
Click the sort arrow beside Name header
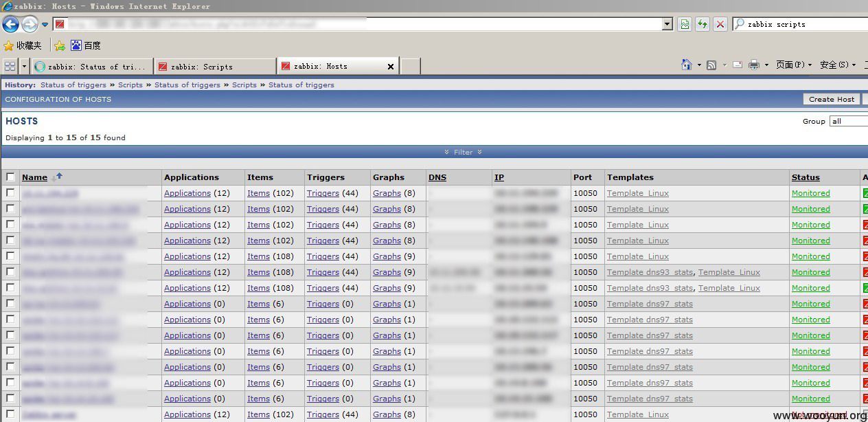57,177
